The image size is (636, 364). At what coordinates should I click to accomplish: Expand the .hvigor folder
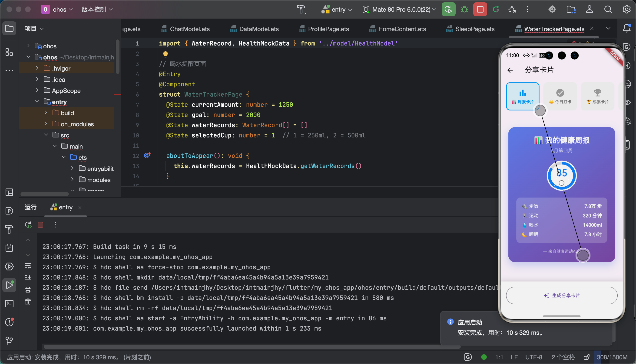pyautogui.click(x=37, y=68)
